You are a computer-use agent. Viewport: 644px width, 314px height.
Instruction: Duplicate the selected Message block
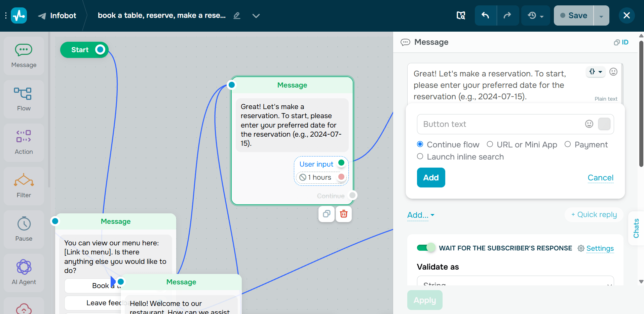[x=327, y=214]
